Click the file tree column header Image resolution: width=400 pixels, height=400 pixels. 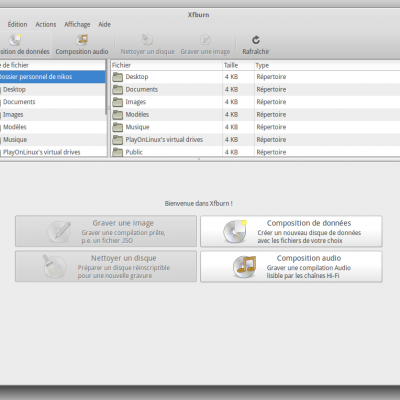[x=53, y=65]
